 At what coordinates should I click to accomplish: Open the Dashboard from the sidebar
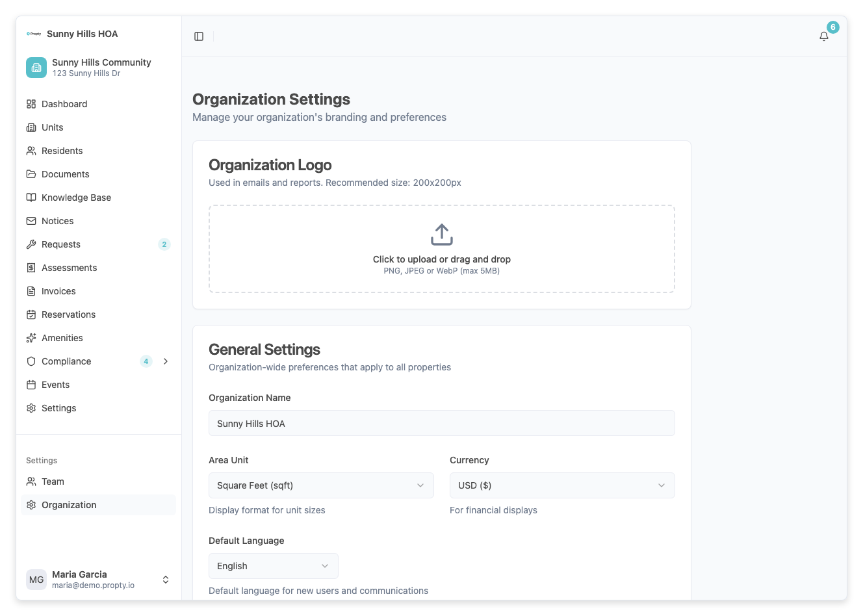65,104
